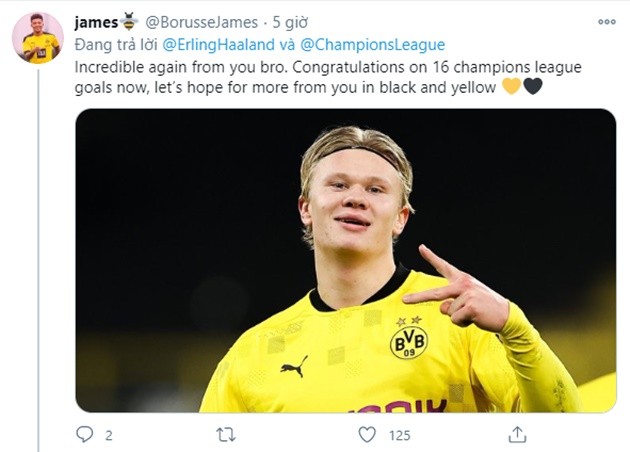Click the reply speech bubble icon
This screenshot has height=452, width=630.
(x=85, y=435)
